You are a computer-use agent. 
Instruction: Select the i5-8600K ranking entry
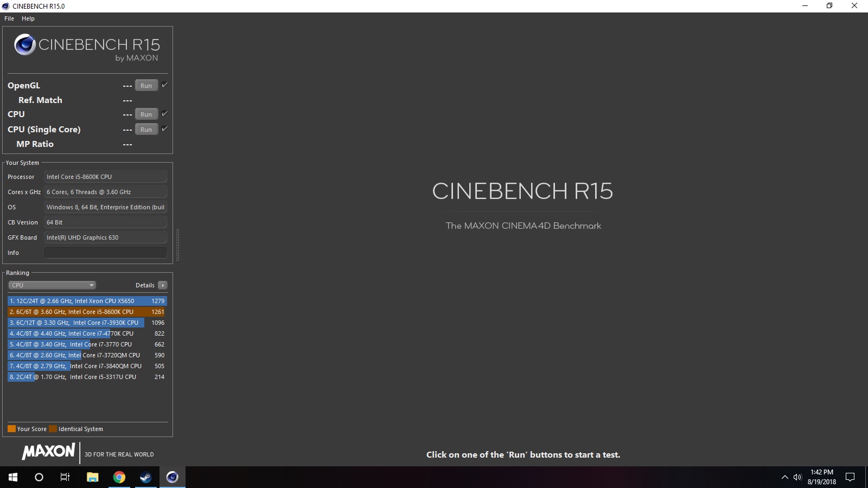(x=87, y=312)
